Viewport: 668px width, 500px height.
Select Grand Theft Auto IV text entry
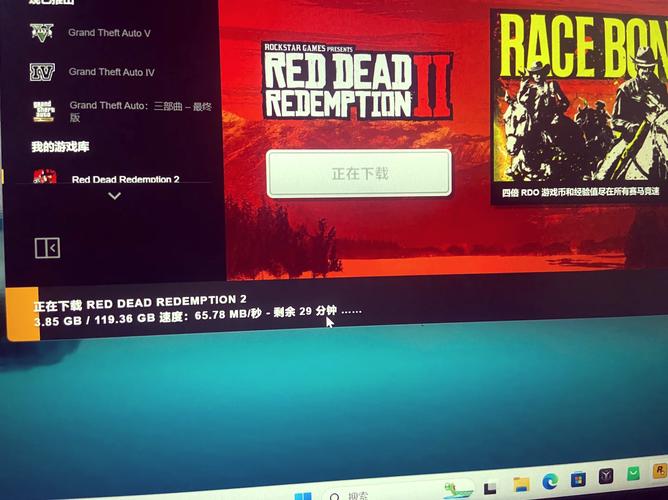[x=112, y=72]
